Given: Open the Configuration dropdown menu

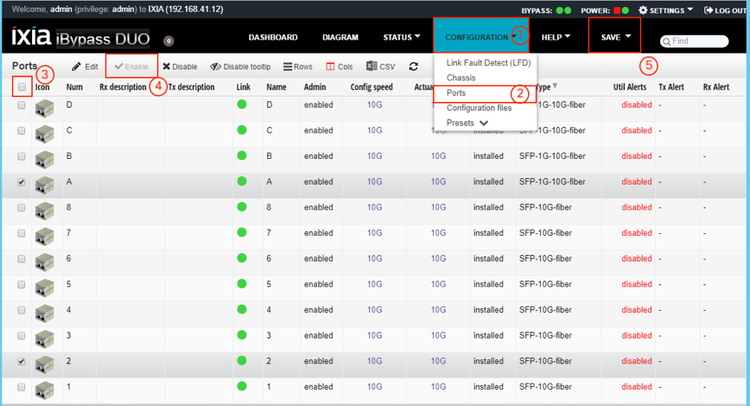Looking at the screenshot, I should click(x=481, y=36).
